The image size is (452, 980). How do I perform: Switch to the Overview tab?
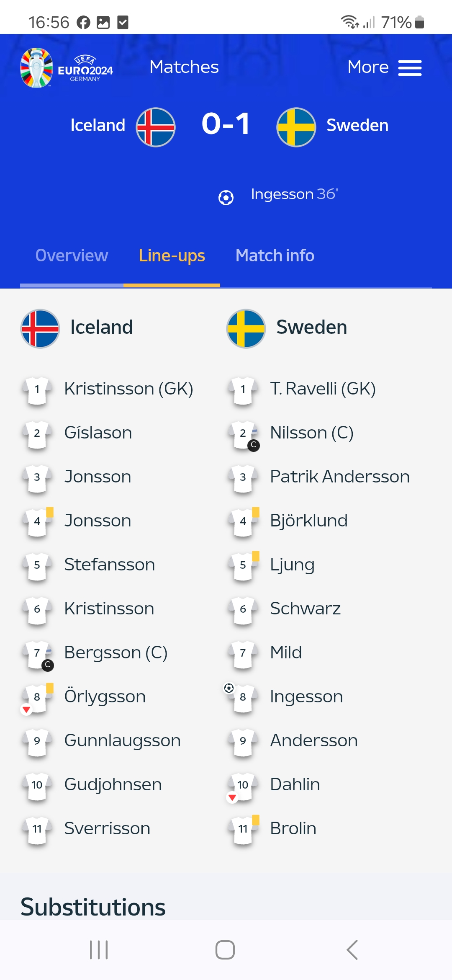[72, 256]
